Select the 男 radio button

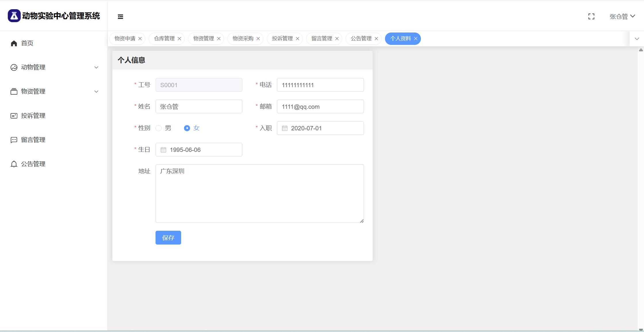pyautogui.click(x=159, y=128)
